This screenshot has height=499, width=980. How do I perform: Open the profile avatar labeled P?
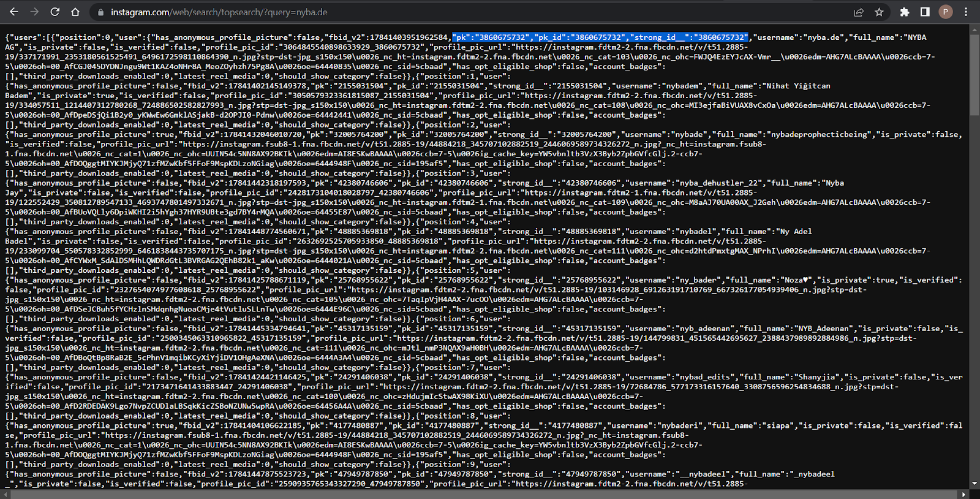pos(946,12)
